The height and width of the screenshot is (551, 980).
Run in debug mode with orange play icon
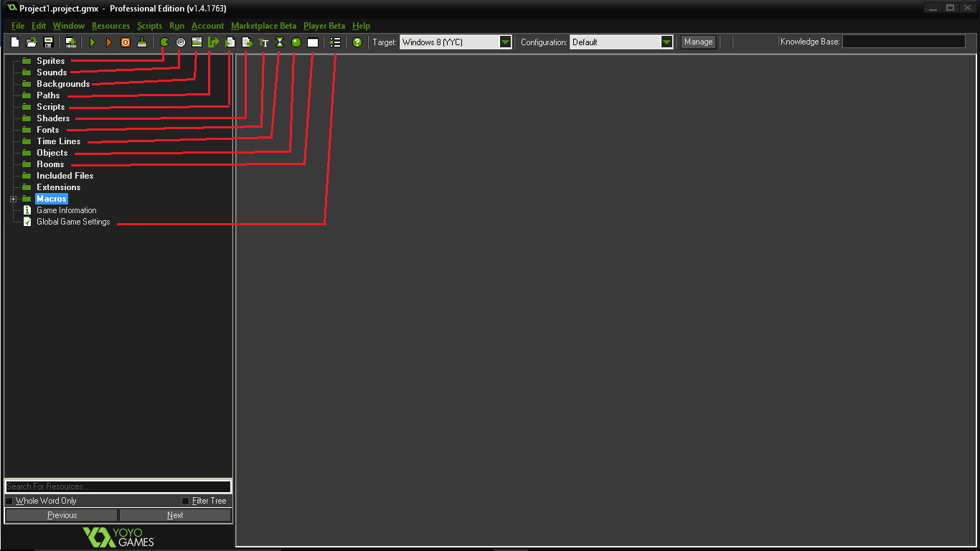click(109, 42)
